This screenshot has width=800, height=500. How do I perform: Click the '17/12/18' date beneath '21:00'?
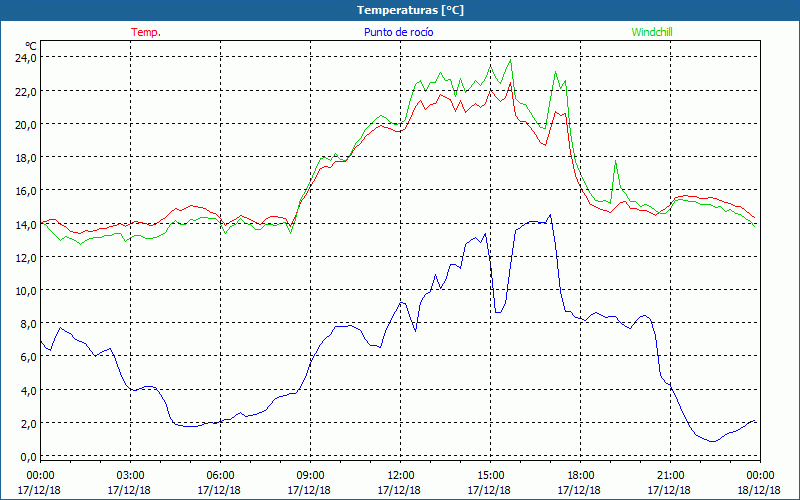click(x=669, y=490)
